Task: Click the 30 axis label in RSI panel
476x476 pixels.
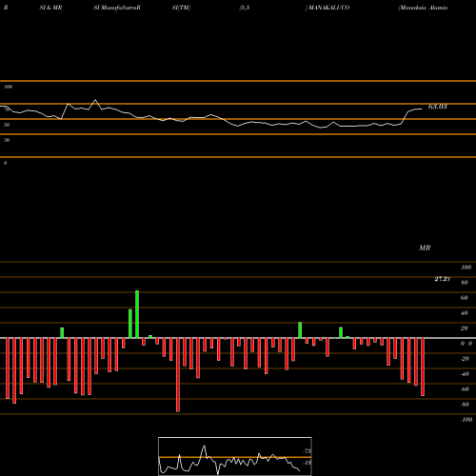Action: 7,140
